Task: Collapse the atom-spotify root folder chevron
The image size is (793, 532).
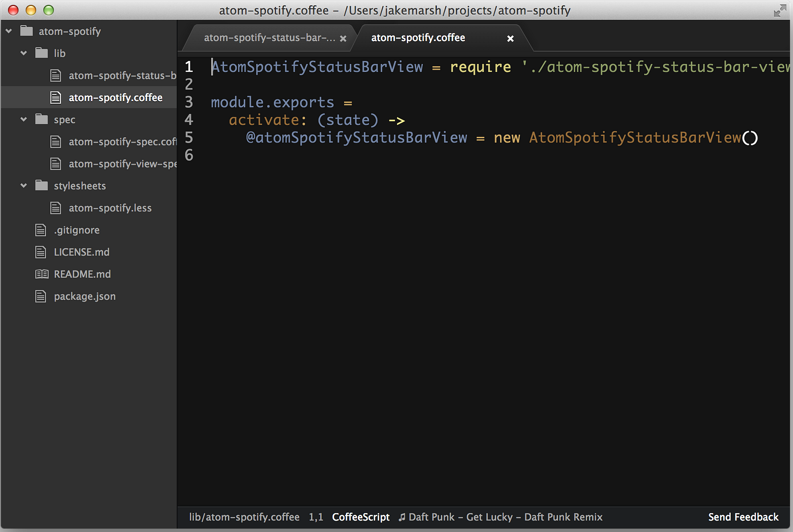Action: coord(9,31)
